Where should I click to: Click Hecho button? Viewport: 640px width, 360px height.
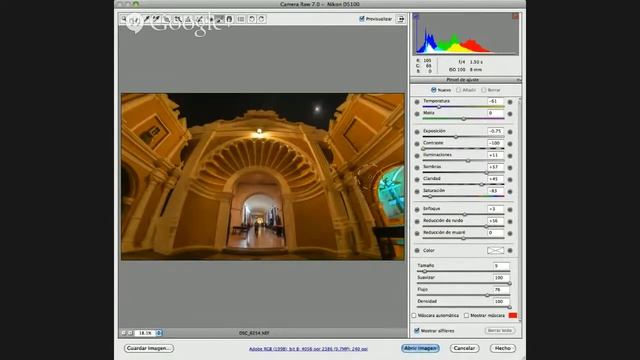502,348
